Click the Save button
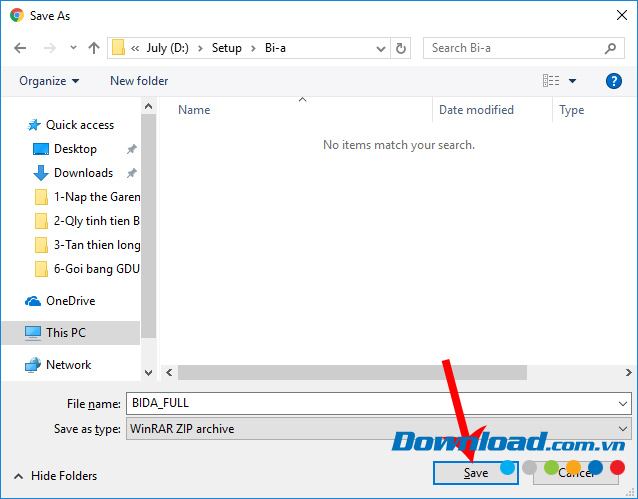 point(476,473)
